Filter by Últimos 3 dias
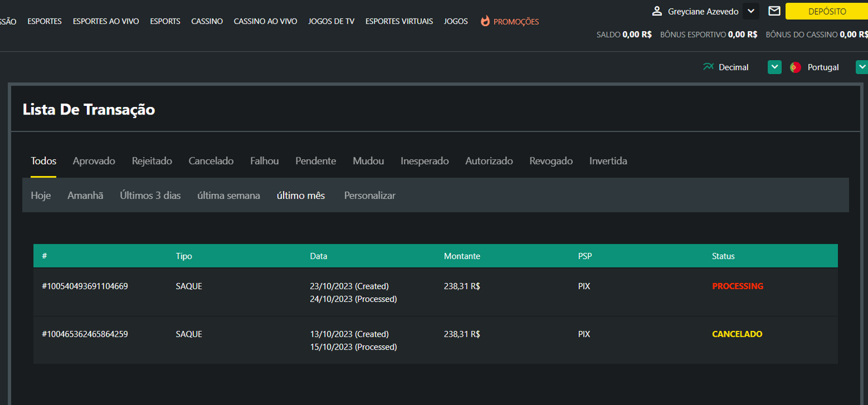The height and width of the screenshot is (405, 868). coord(150,196)
